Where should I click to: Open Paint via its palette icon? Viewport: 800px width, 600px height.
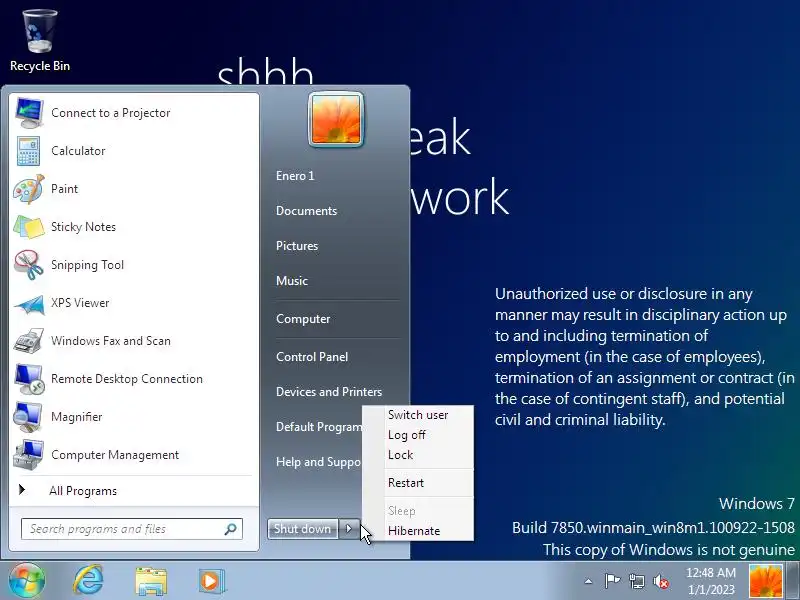[29, 189]
